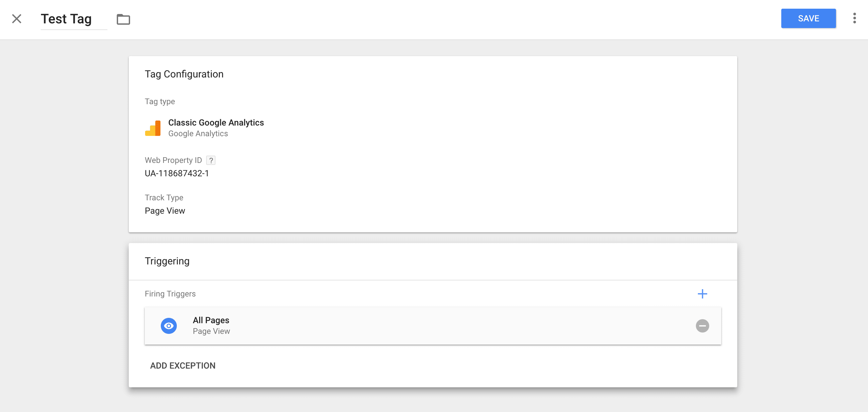Toggle visibility on the All Pages trigger
This screenshot has height=412, width=868.
click(x=169, y=325)
